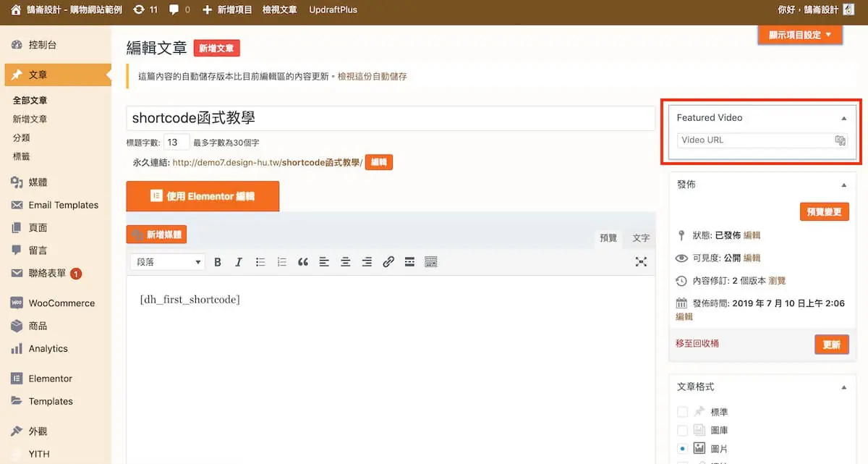The image size is (868, 464).
Task: Insert Read More tag icon
Action: pyautogui.click(x=409, y=262)
